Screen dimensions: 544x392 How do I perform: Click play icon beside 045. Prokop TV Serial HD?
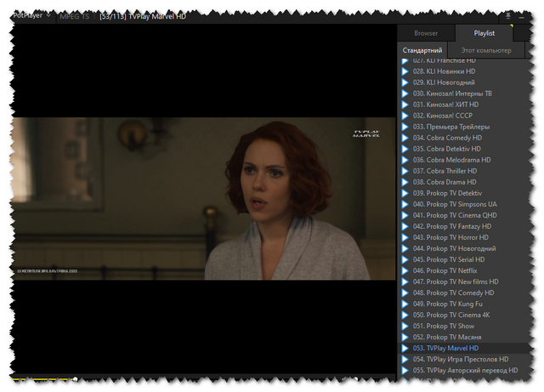(405, 260)
